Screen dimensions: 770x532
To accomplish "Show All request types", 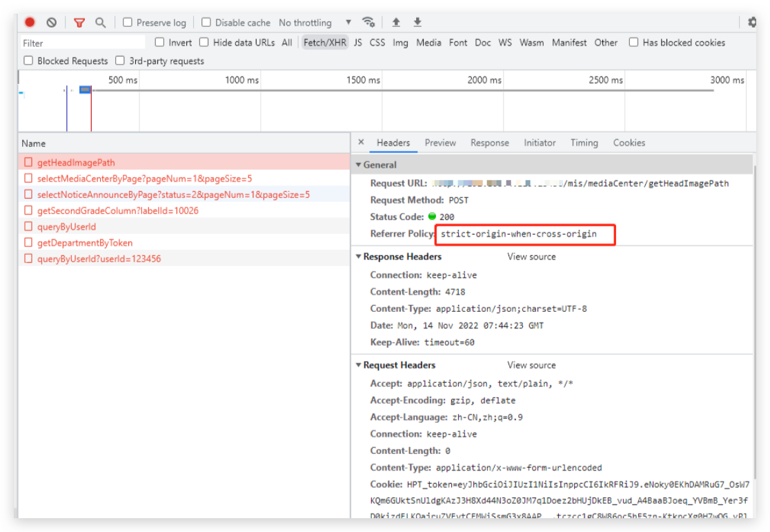I will click(287, 43).
